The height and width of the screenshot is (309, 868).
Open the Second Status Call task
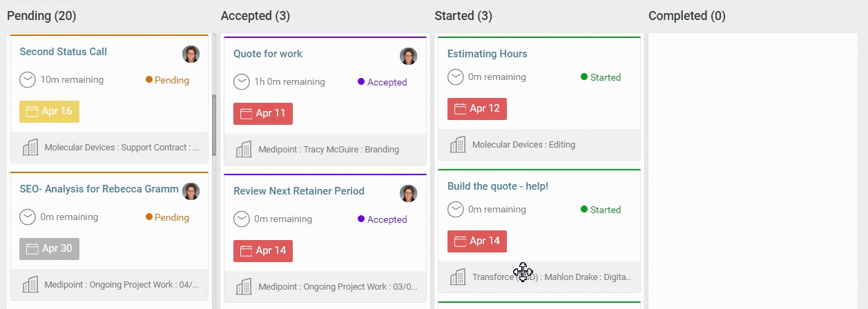click(63, 52)
